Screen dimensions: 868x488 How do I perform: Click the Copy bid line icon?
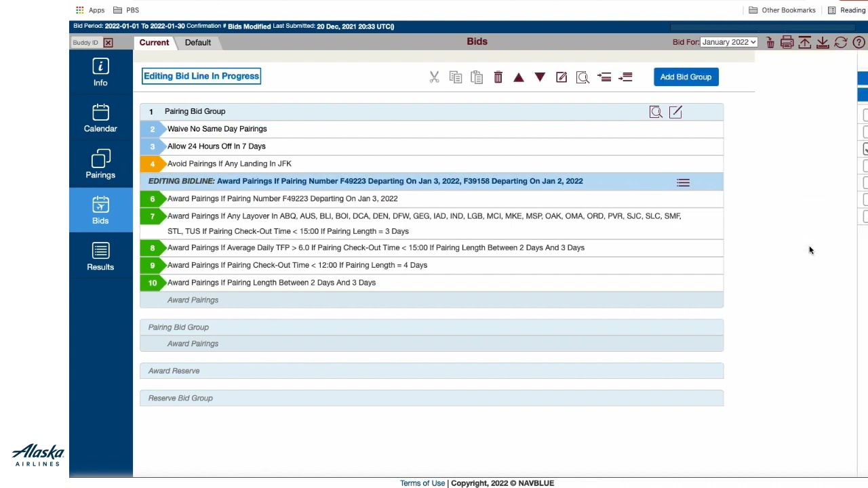click(456, 77)
